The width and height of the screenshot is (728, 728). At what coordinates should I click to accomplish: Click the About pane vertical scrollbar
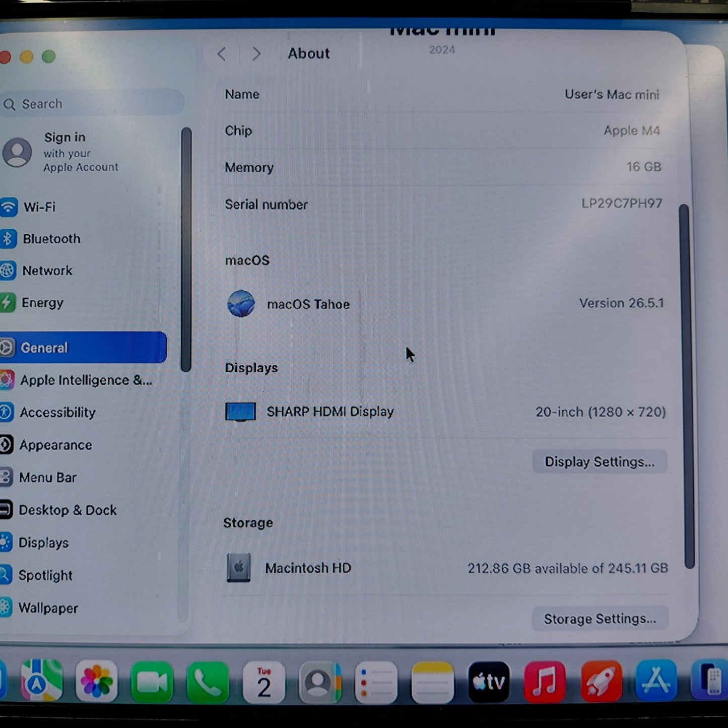[686, 386]
